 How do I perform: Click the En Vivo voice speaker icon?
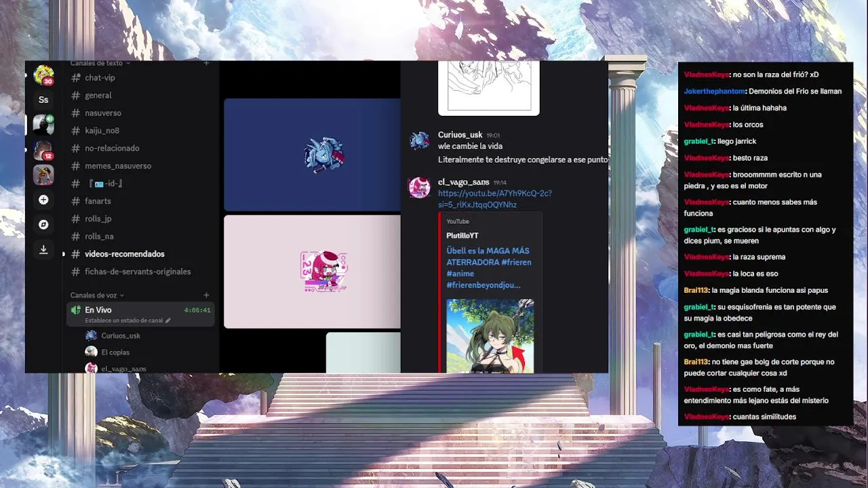click(x=76, y=310)
